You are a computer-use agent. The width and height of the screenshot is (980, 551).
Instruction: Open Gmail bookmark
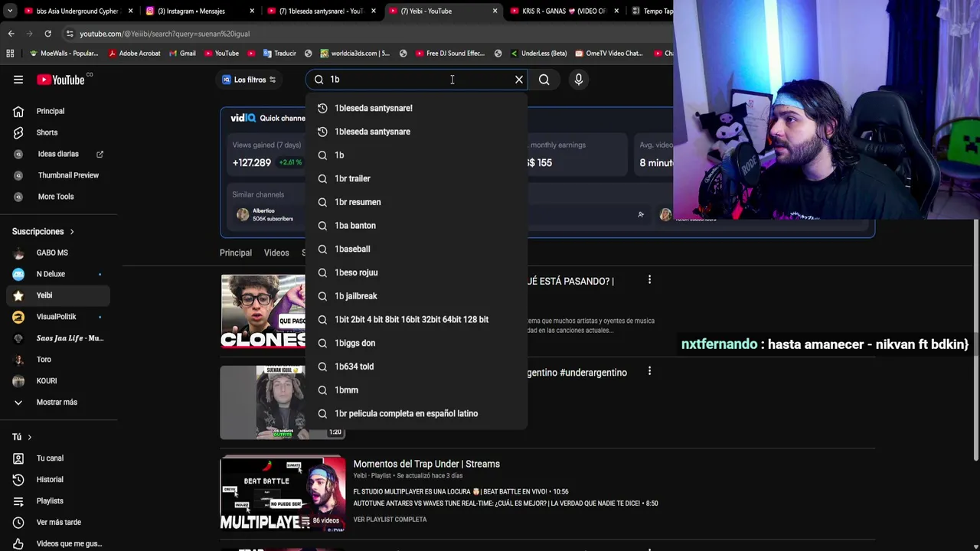click(182, 54)
